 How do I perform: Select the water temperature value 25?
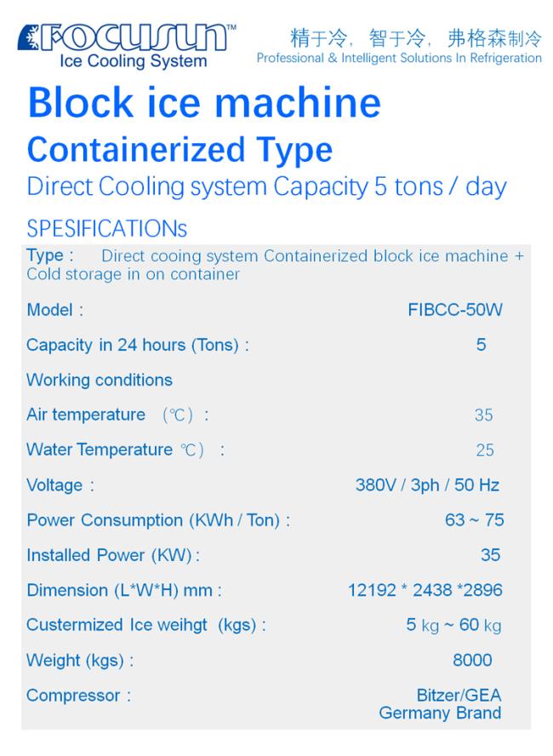coord(484,450)
